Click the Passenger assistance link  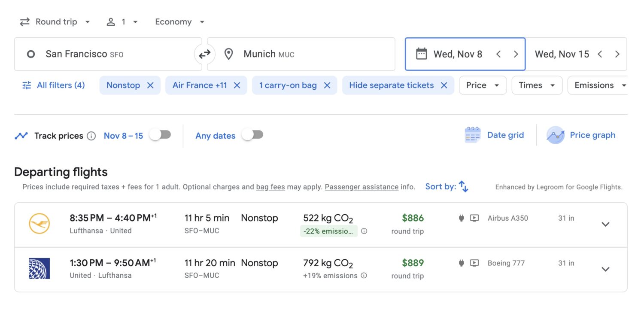361,187
